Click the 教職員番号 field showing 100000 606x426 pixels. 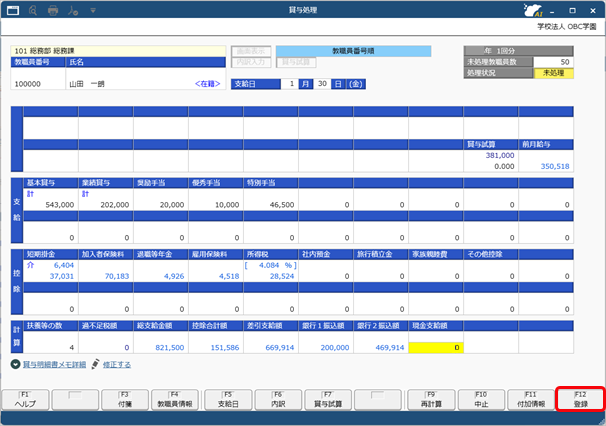pos(37,86)
